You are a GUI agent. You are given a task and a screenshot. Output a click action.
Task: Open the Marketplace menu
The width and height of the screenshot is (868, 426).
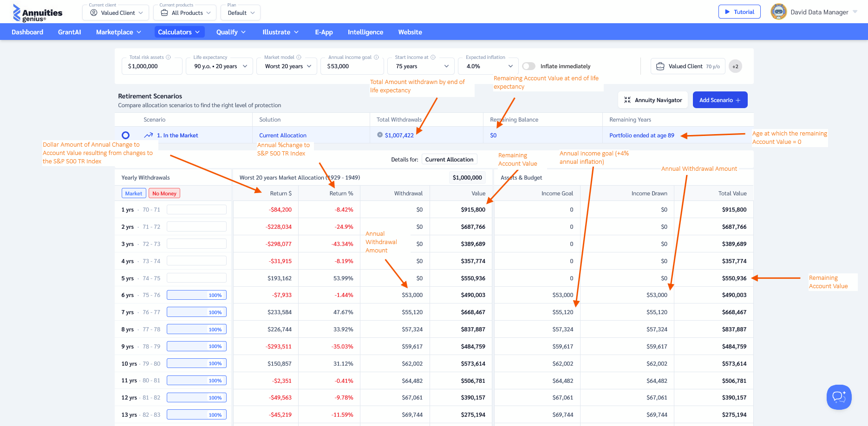coord(118,32)
